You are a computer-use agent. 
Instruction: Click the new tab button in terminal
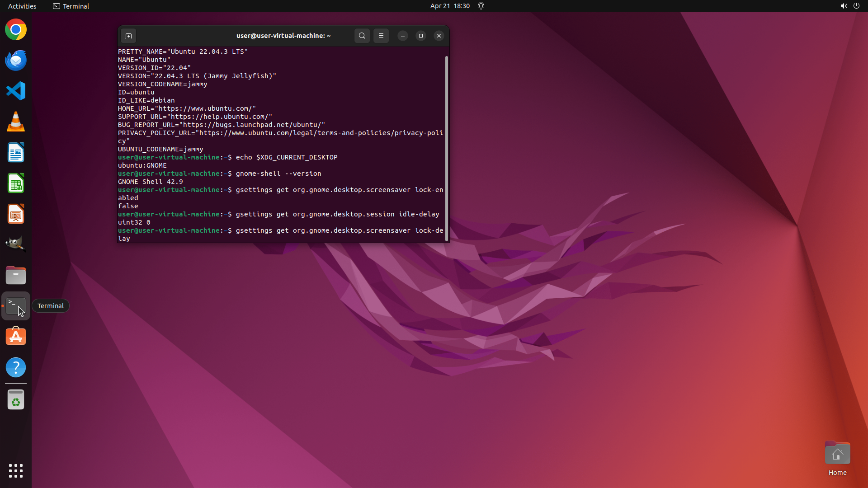click(x=128, y=36)
